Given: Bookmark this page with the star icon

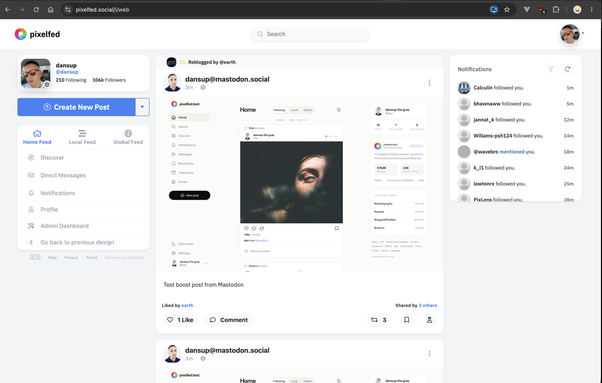Looking at the screenshot, I should [x=507, y=10].
